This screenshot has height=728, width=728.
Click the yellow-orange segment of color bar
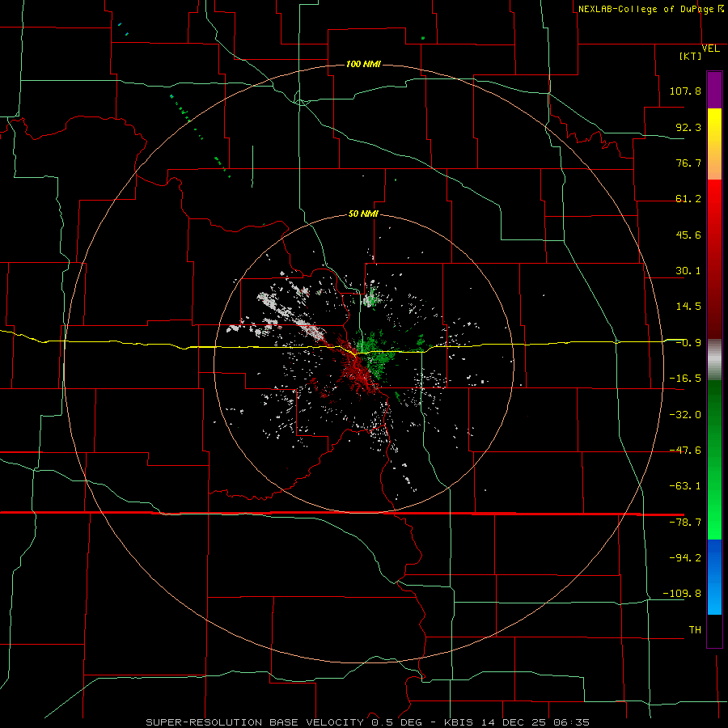714,144
